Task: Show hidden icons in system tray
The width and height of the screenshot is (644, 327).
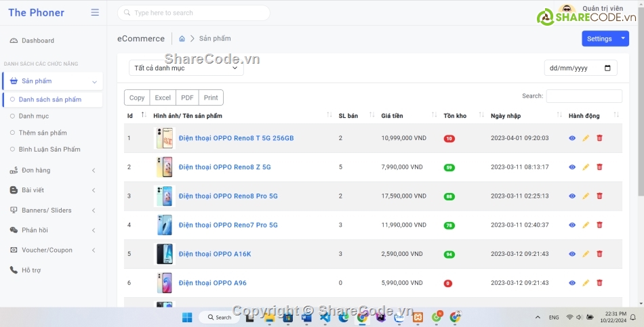Action: 538,317
